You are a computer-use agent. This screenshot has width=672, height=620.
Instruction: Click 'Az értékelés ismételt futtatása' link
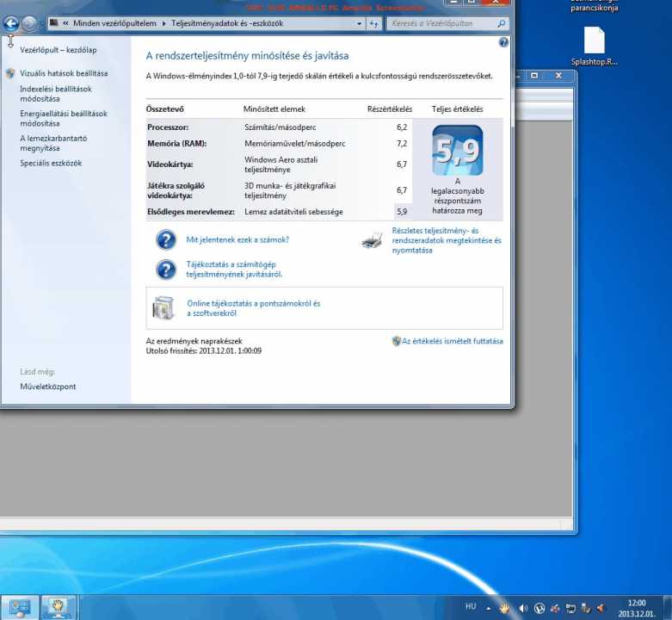coord(452,341)
